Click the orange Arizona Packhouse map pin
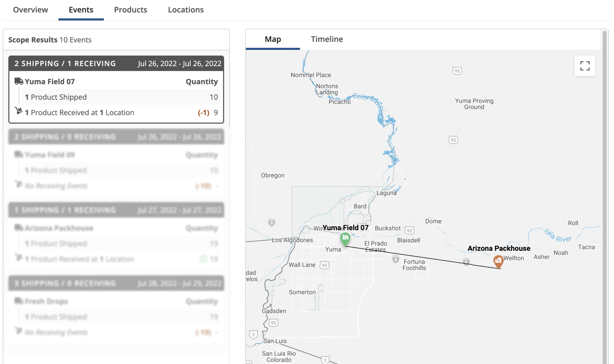Viewport: 614px width, 364px height. (x=498, y=261)
